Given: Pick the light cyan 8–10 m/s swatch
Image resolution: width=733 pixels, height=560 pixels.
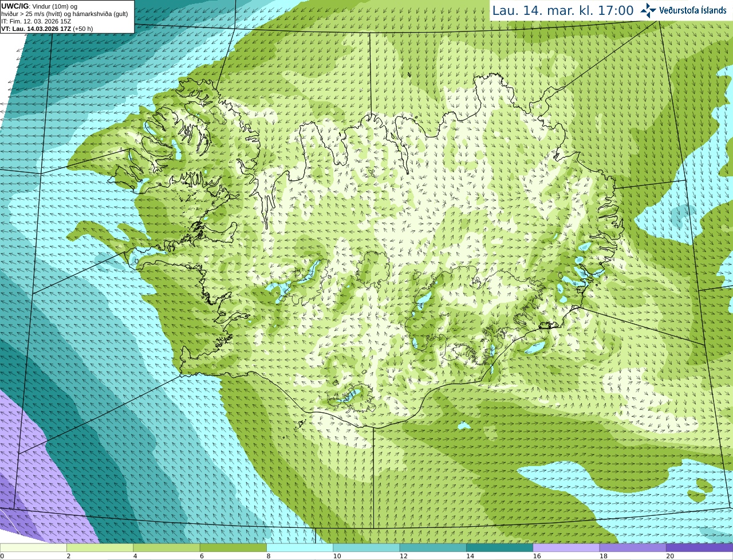Looking at the screenshot, I should coord(299,548).
